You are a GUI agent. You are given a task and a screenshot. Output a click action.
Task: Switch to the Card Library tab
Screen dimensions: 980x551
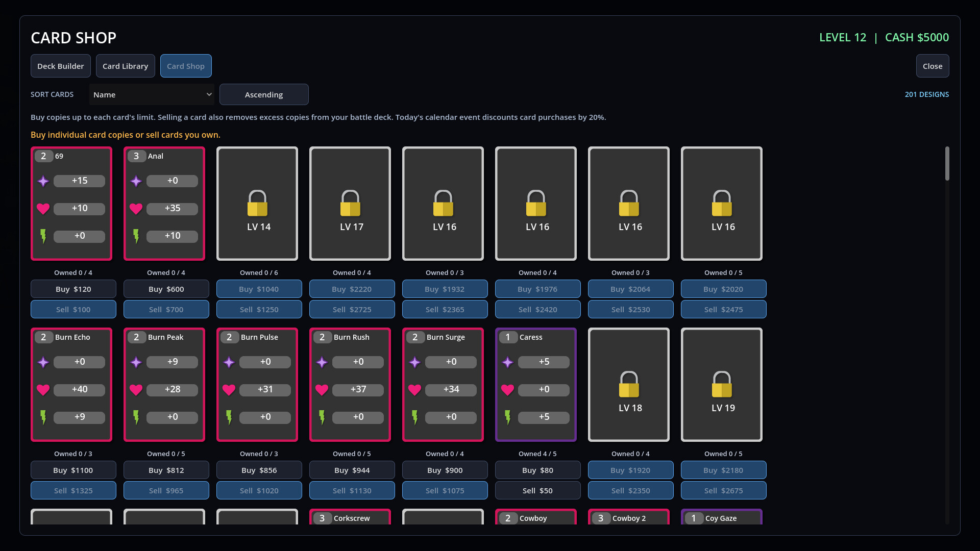click(x=126, y=66)
